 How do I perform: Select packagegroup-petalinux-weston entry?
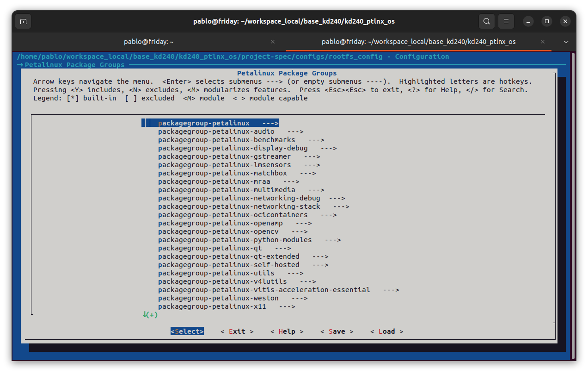point(233,298)
